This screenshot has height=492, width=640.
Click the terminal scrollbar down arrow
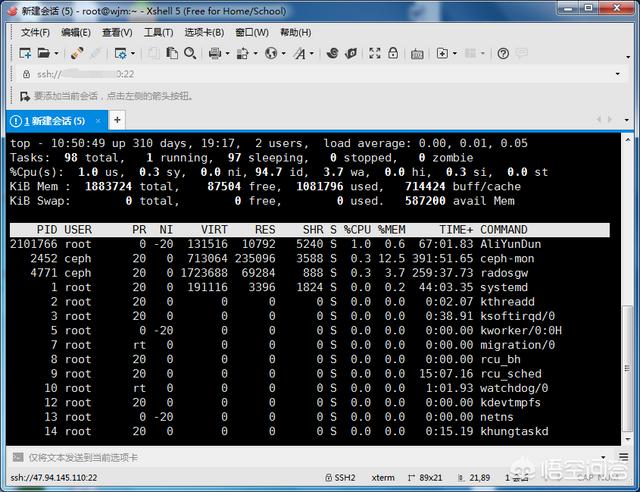(628, 439)
